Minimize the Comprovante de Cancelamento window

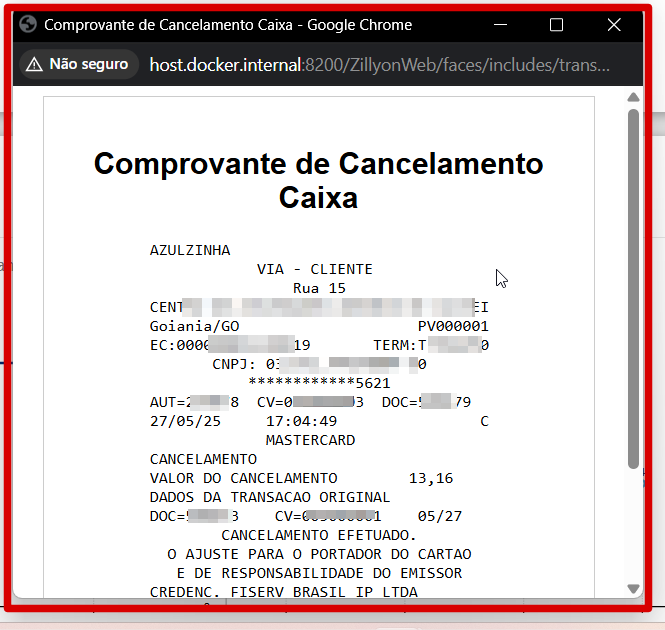(503, 25)
